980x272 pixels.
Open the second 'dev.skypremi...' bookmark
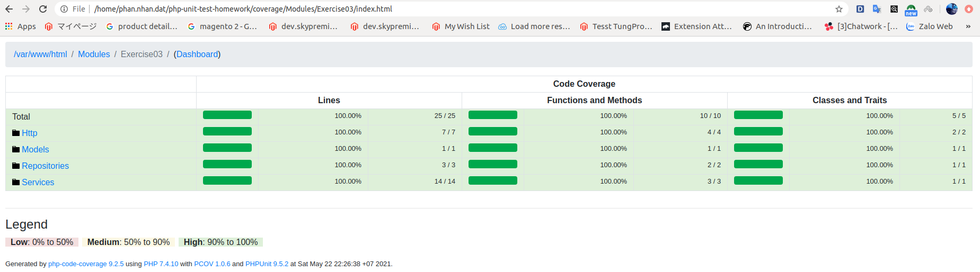coord(385,26)
